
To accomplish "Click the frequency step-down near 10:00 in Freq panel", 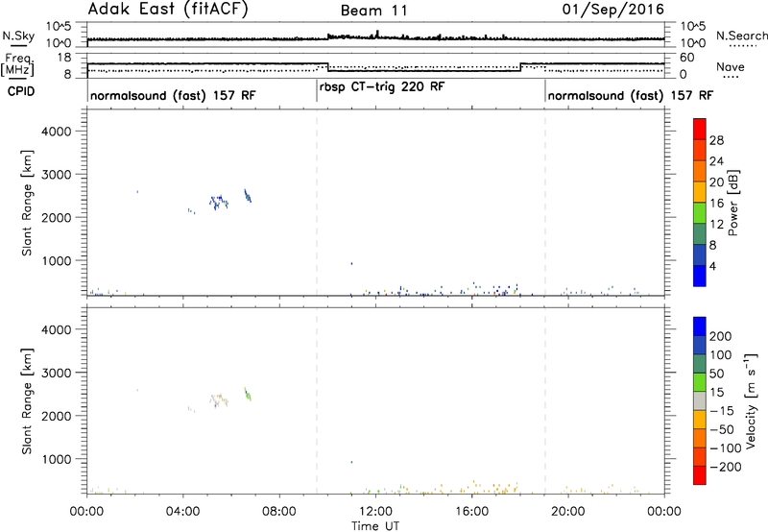I will point(327,67).
